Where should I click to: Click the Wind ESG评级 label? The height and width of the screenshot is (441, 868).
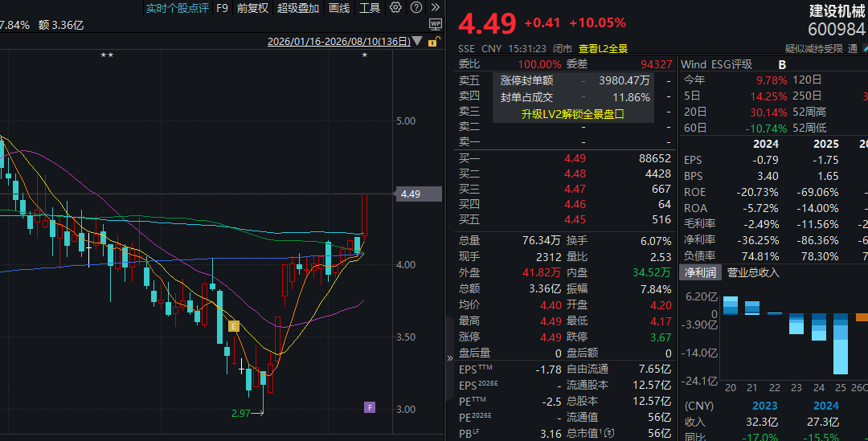716,64
